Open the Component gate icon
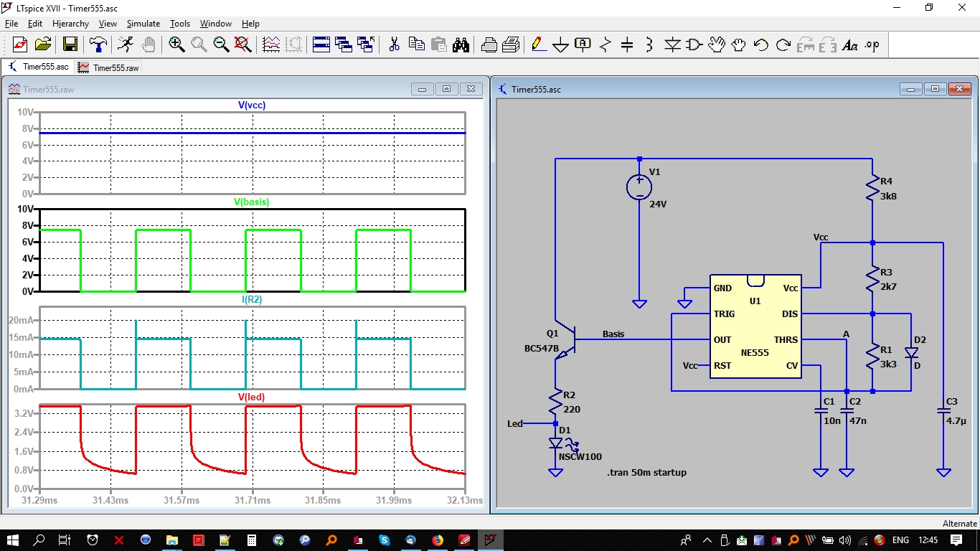Image resolution: width=980 pixels, height=551 pixels. click(x=694, y=44)
